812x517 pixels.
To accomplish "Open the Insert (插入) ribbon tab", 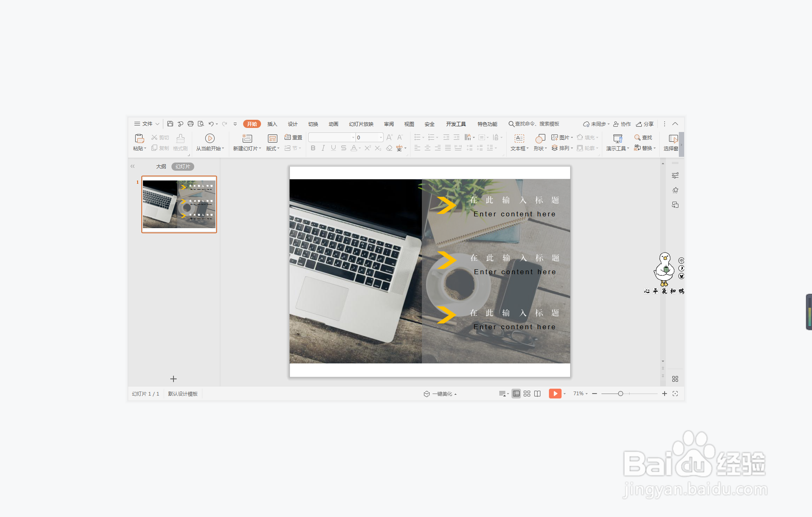I will [272, 124].
